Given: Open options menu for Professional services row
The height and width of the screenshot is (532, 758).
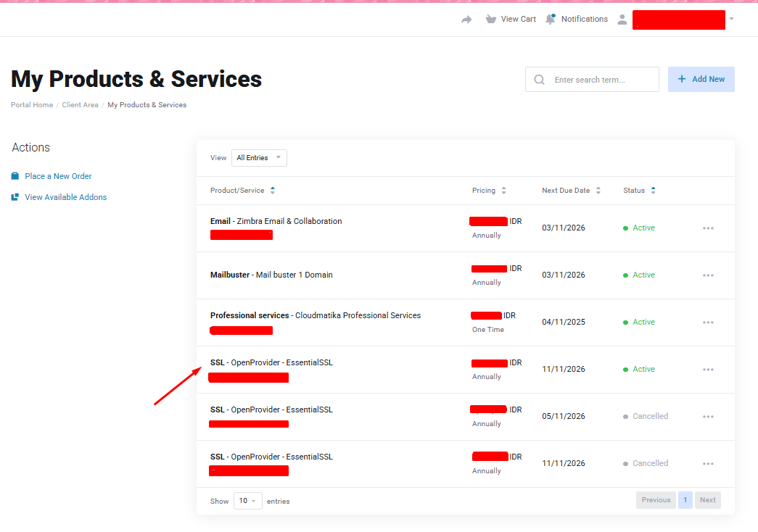Looking at the screenshot, I should pyautogui.click(x=708, y=323).
